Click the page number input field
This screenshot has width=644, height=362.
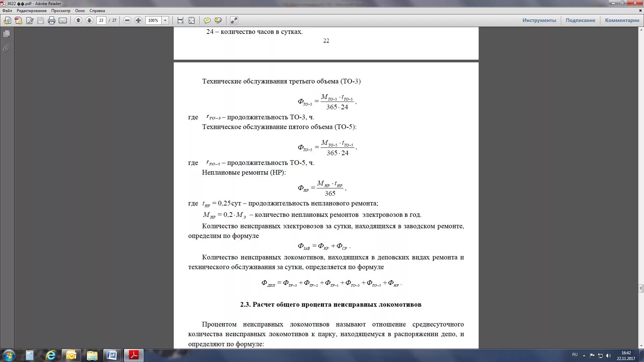101,20
